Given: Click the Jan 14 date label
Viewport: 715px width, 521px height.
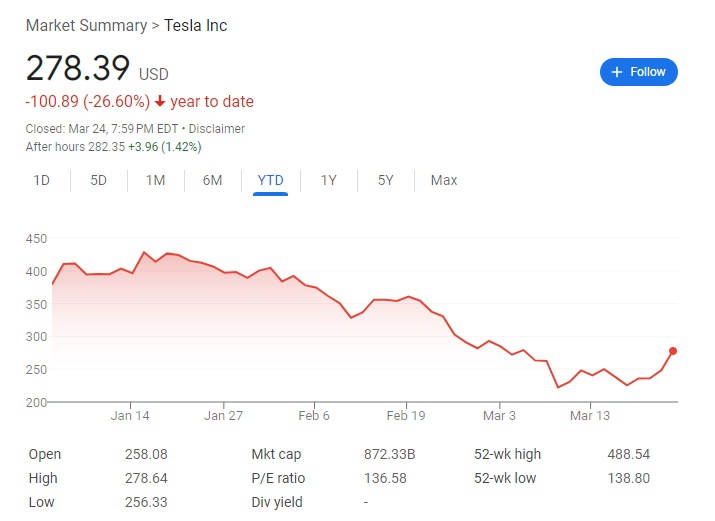Looking at the screenshot, I should coord(130,416).
